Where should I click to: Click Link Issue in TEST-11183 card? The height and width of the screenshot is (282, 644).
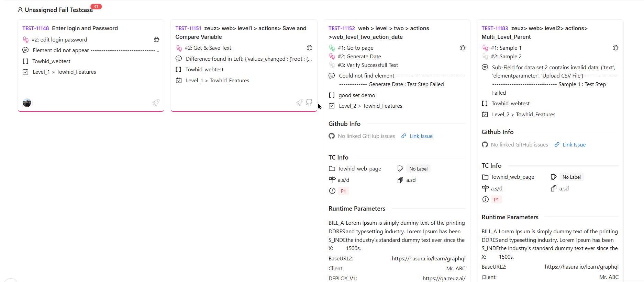tap(574, 145)
